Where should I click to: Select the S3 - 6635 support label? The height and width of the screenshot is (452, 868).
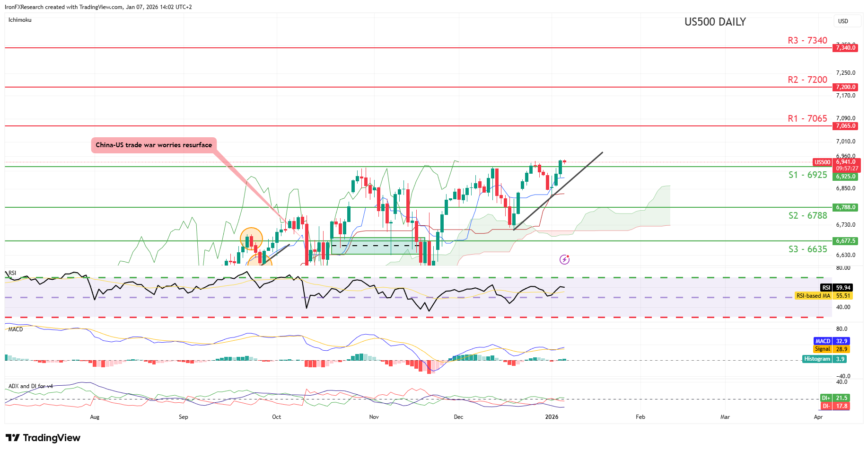coord(807,249)
